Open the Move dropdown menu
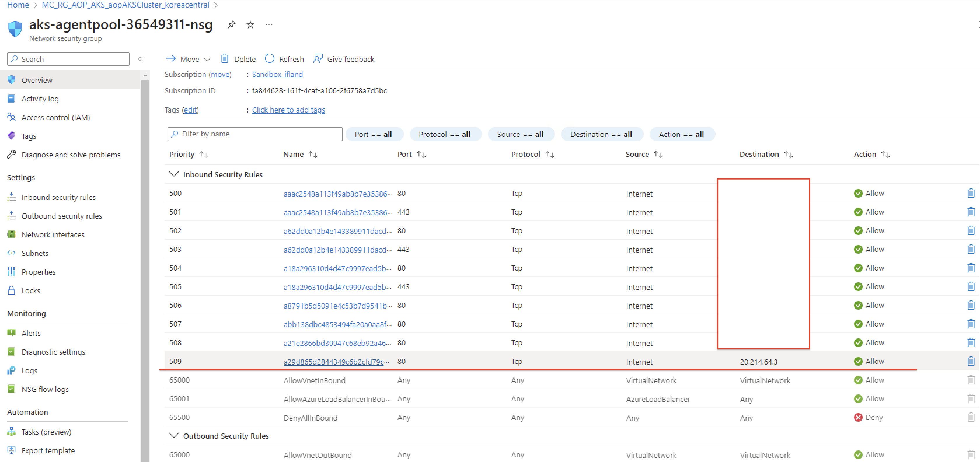The height and width of the screenshot is (462, 980). [x=188, y=59]
